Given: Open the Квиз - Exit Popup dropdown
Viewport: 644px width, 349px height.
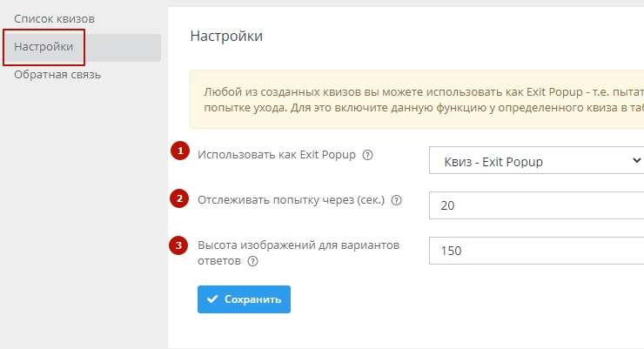Looking at the screenshot, I should (x=531, y=161).
